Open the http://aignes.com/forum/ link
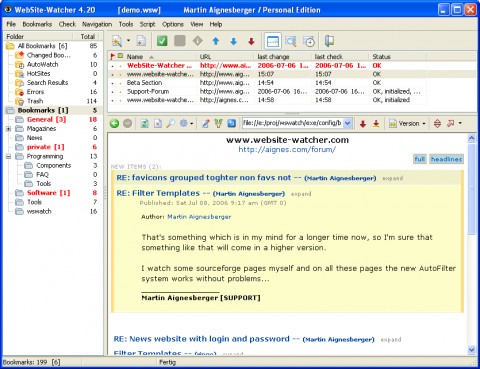Screen dimensions: 480x369 click(287, 150)
